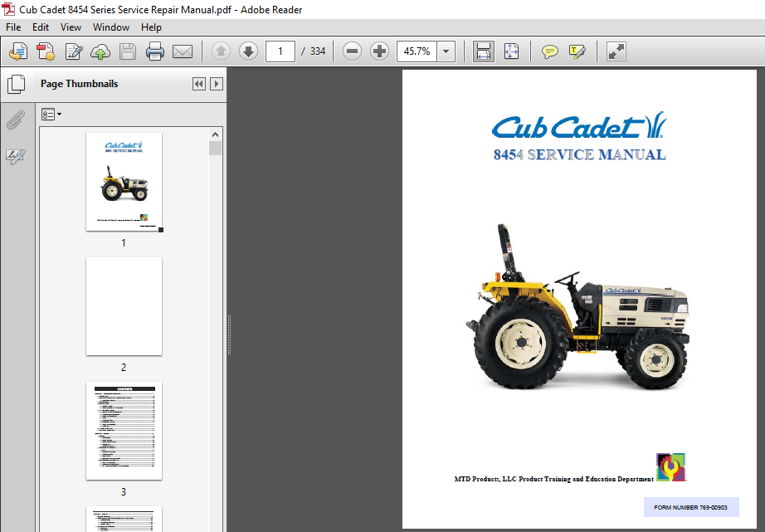Open the Edit menu
Screen dimensions: 765x532
point(41,27)
